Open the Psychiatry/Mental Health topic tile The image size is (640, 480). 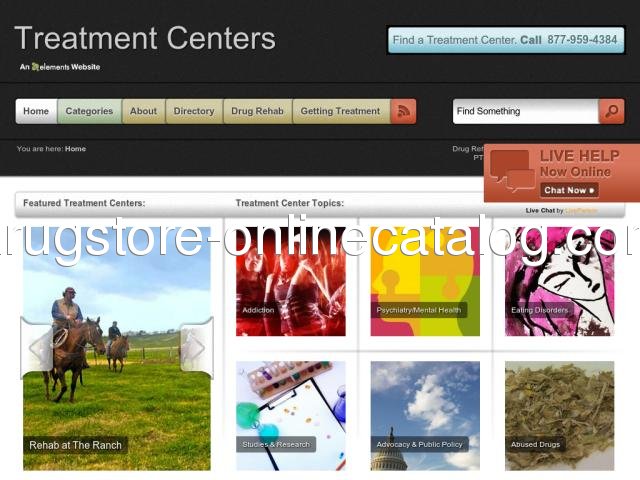tap(425, 282)
